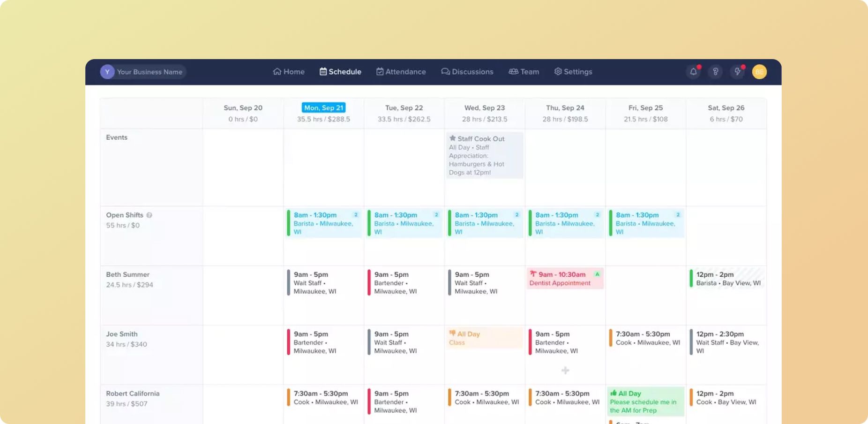
Task: Click Your Business Name
Action: [150, 72]
